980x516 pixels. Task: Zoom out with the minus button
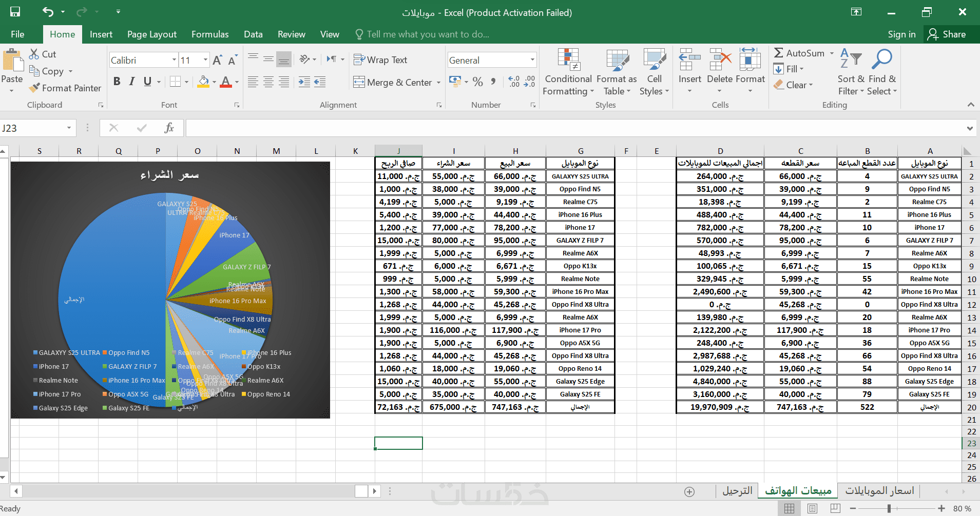853,508
